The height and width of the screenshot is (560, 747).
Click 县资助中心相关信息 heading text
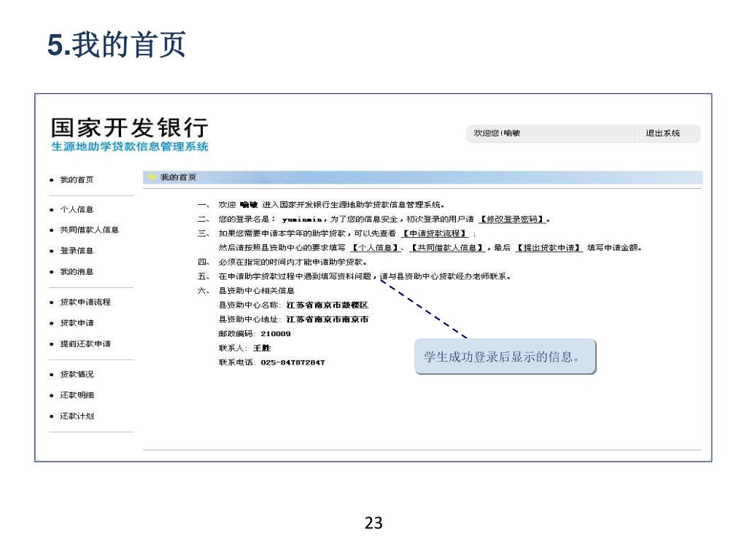pyautogui.click(x=256, y=291)
